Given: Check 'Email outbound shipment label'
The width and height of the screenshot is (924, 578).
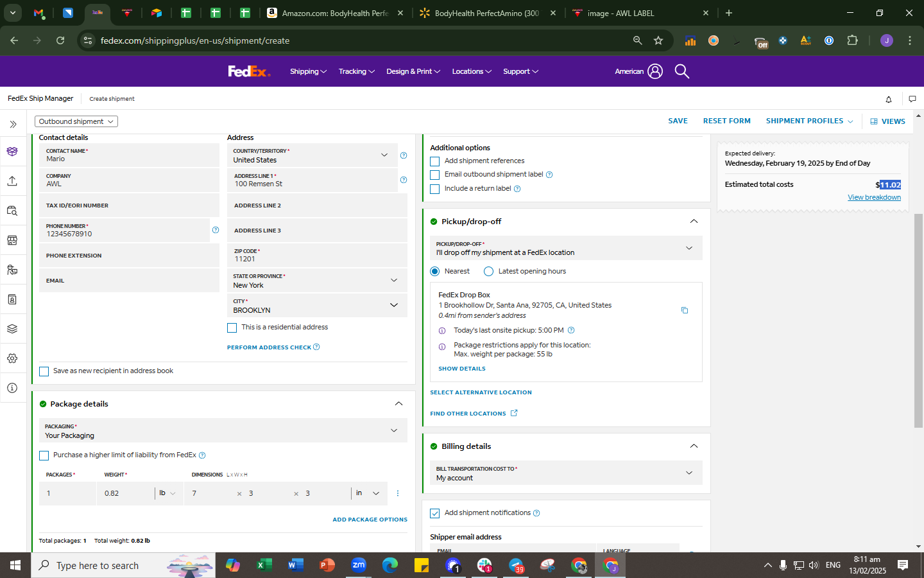Looking at the screenshot, I should pyautogui.click(x=435, y=175).
